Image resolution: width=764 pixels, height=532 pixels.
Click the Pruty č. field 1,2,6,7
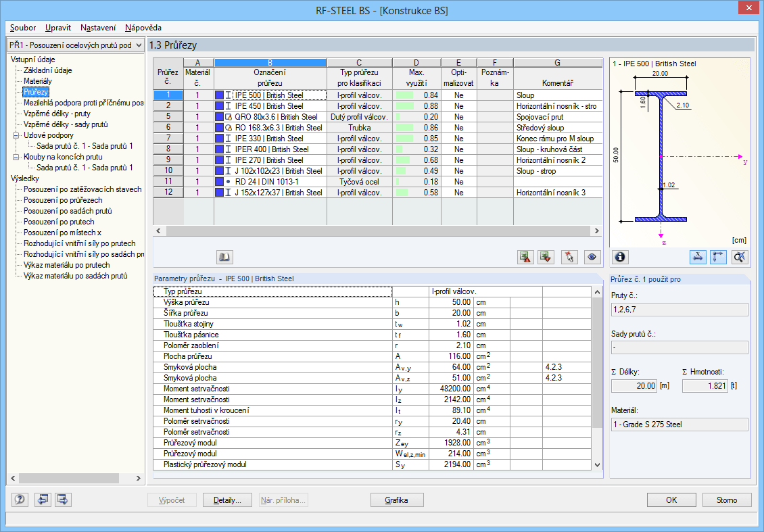coord(679,310)
